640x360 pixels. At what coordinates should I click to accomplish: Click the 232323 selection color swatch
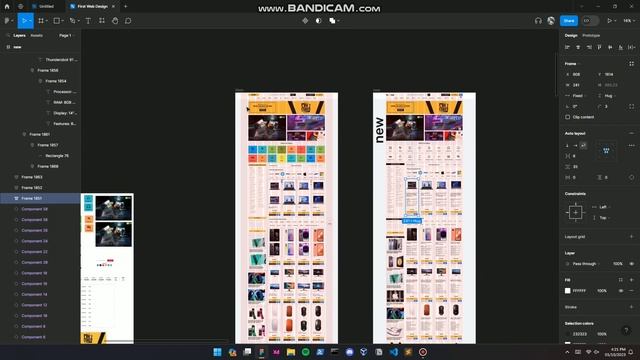tap(567, 334)
